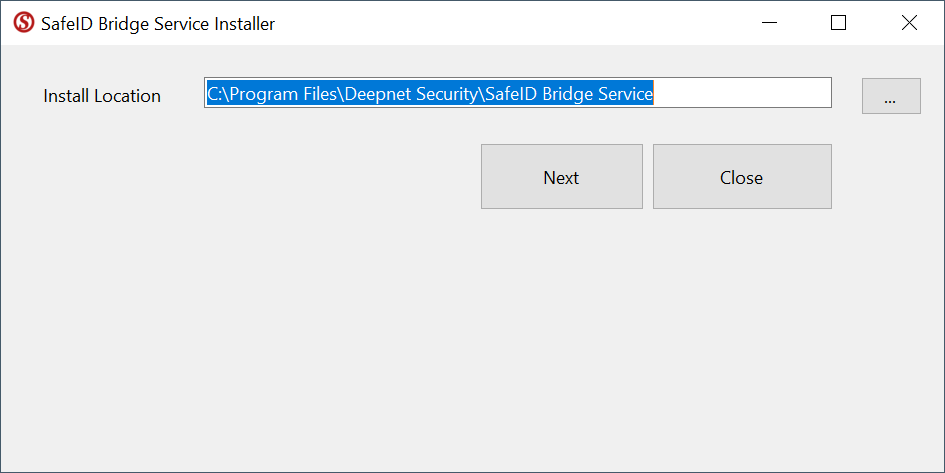The height and width of the screenshot is (473, 945).
Task: Minimize the SafeID Bridge Service Installer window
Action: point(769,23)
